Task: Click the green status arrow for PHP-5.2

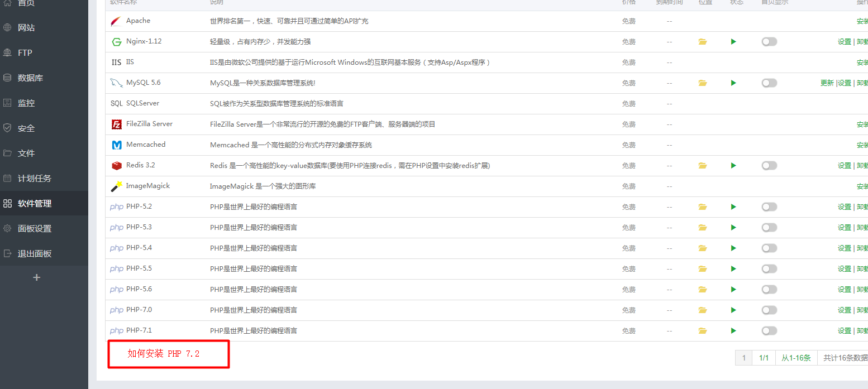Action: [x=733, y=207]
